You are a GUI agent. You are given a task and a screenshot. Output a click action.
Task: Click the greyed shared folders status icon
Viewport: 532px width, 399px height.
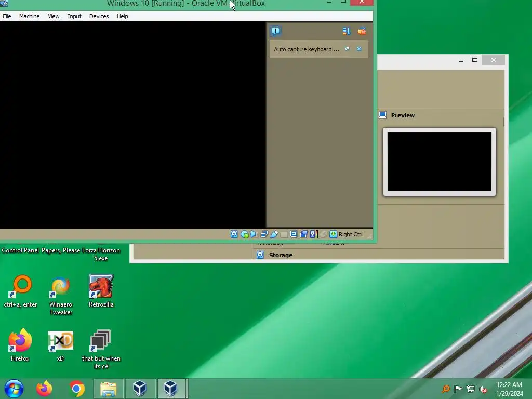pos(284,234)
